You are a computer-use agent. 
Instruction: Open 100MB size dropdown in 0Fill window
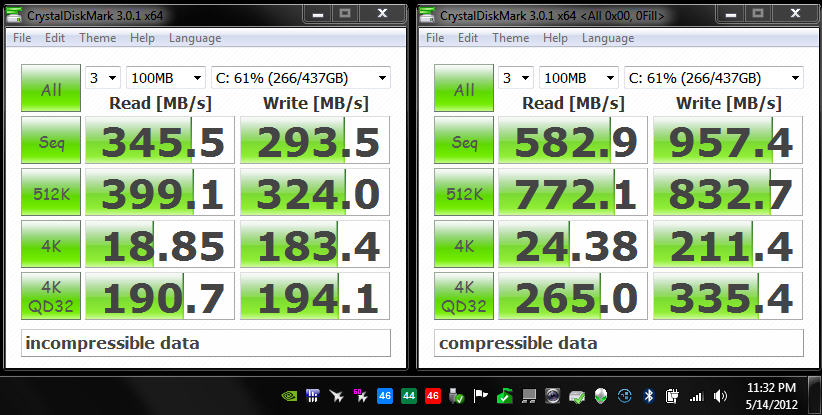point(578,78)
